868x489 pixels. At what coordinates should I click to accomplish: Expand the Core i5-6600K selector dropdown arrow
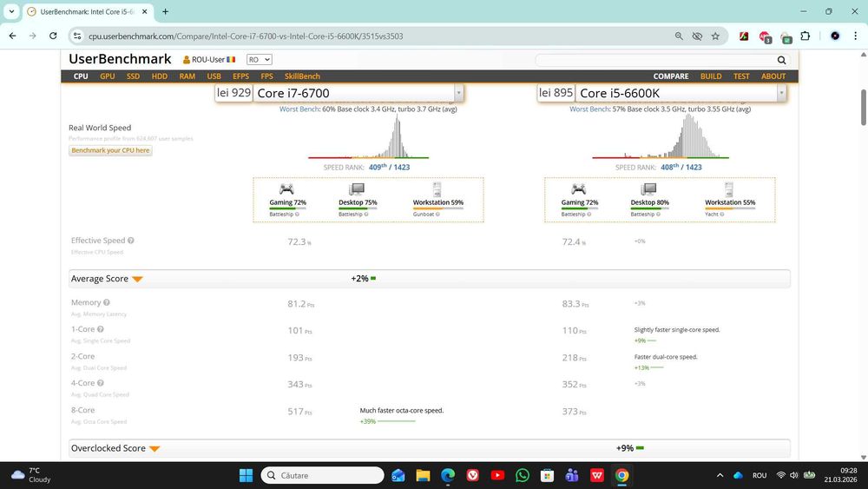(x=781, y=93)
